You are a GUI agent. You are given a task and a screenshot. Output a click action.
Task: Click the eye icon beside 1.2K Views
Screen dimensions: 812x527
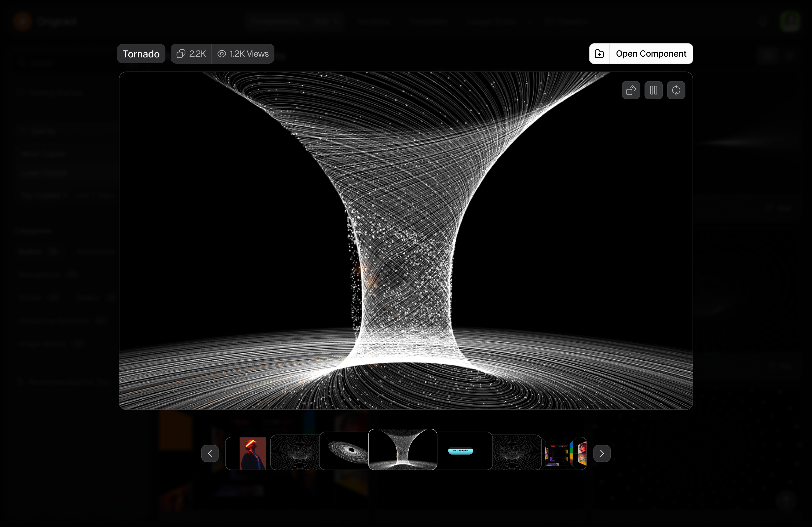point(222,53)
